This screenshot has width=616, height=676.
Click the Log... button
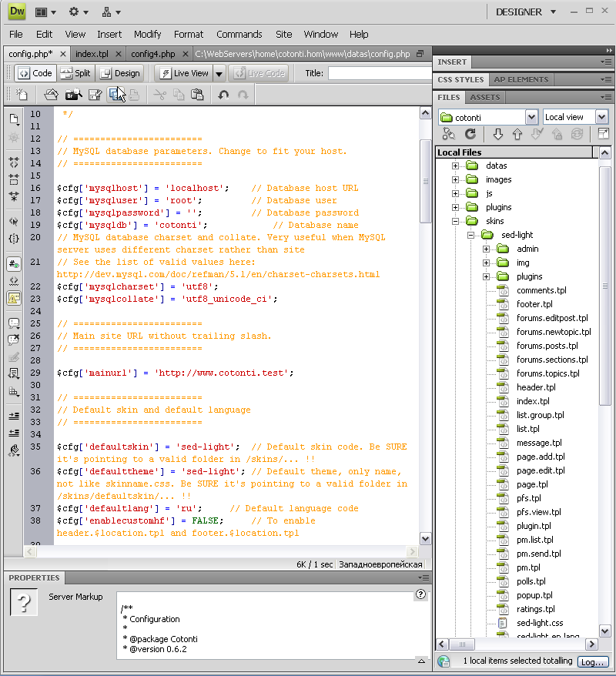tap(593, 661)
